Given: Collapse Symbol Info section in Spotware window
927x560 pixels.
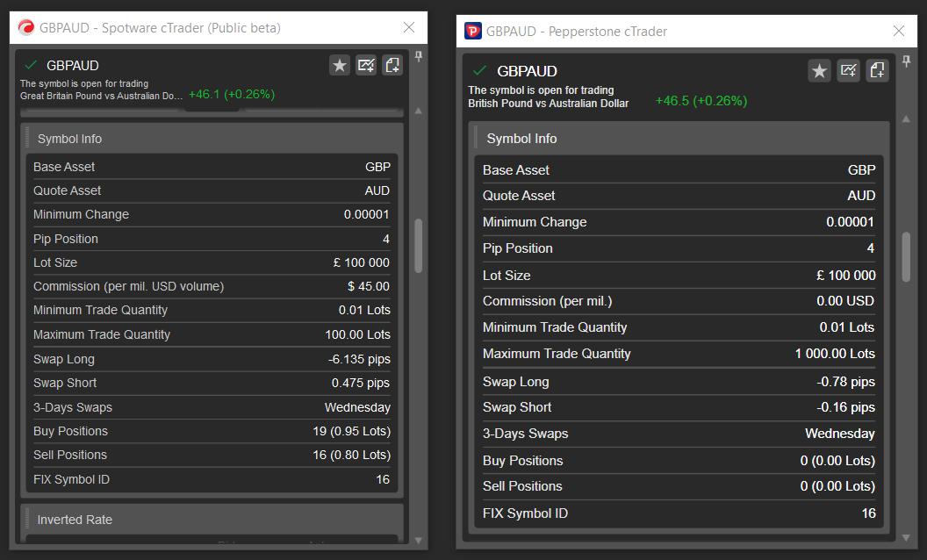Looking at the screenshot, I should (212, 139).
